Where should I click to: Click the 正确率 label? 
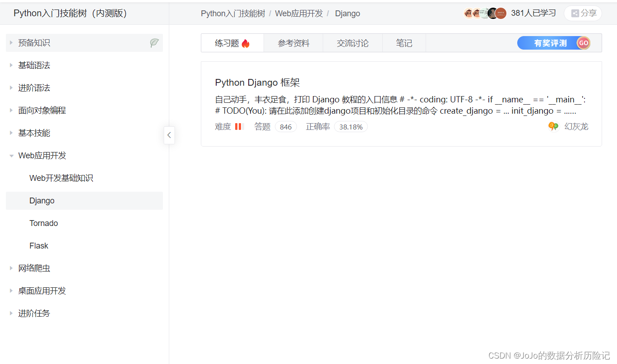pyautogui.click(x=318, y=127)
